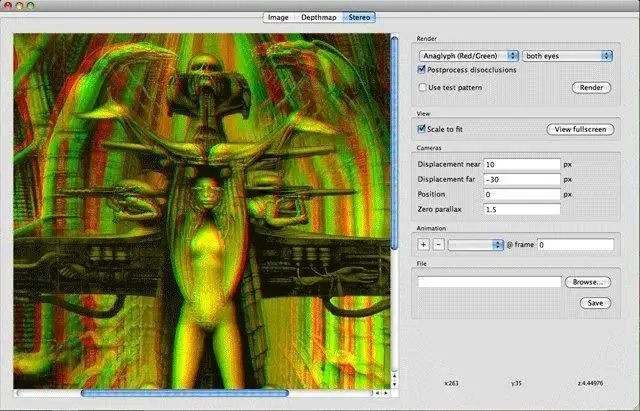640x411 pixels.
Task: Click the Browse... button
Action: tap(588, 282)
